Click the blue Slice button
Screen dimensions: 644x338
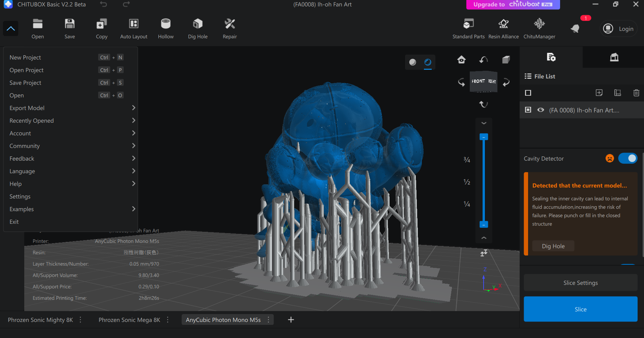pyautogui.click(x=580, y=309)
